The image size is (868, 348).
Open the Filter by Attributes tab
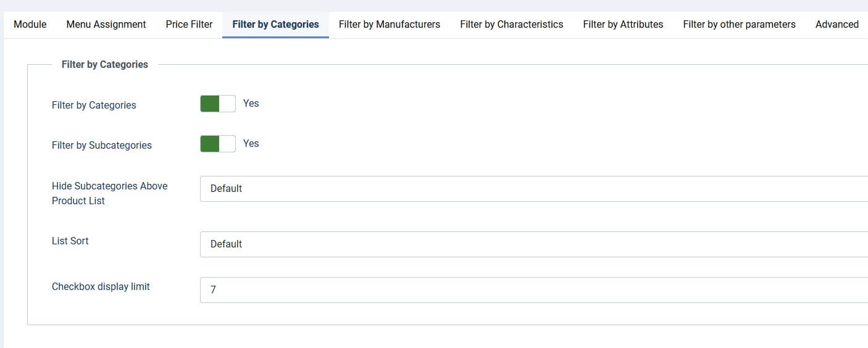pos(623,25)
